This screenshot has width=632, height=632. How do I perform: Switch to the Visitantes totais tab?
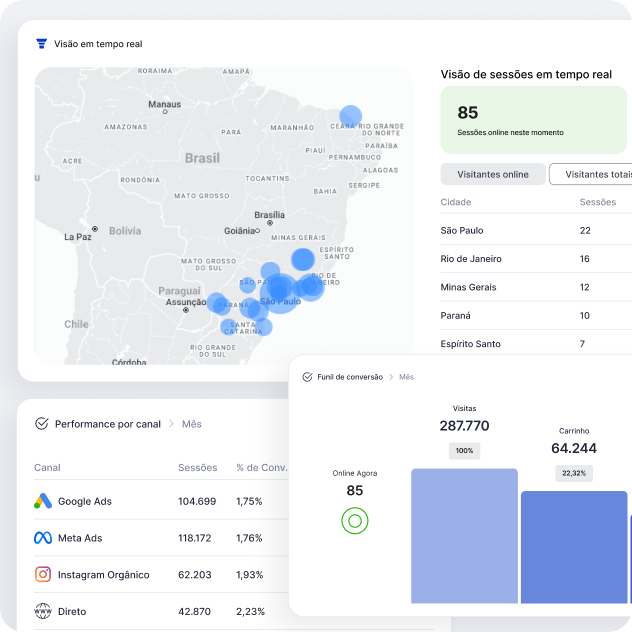(591, 174)
